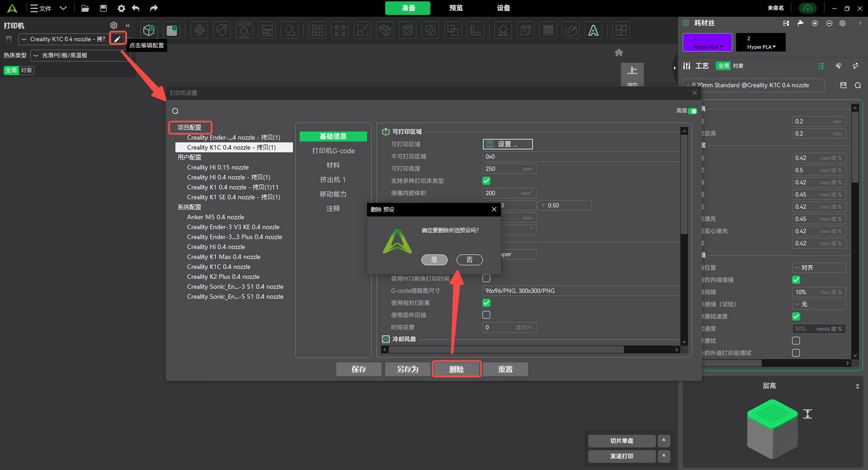
Task: Click the Add plate grid icon
Action: (x=172, y=30)
